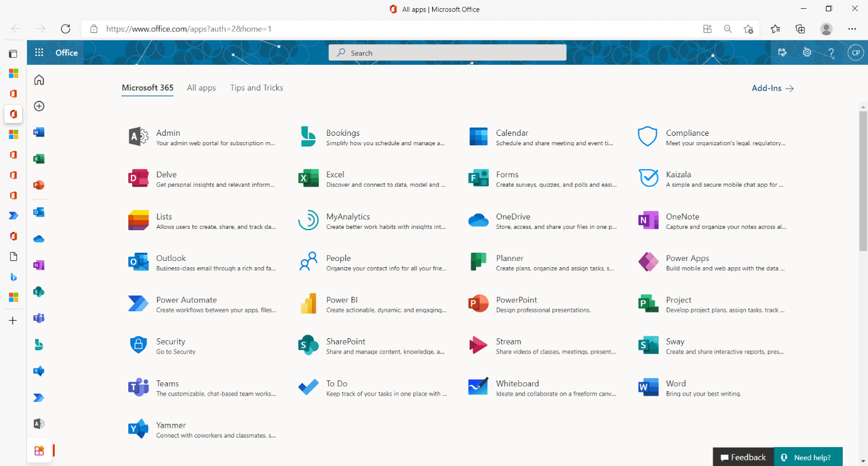Viewport: 868px width, 466px height.
Task: Go to Home via the sidebar house icon
Action: click(39, 80)
